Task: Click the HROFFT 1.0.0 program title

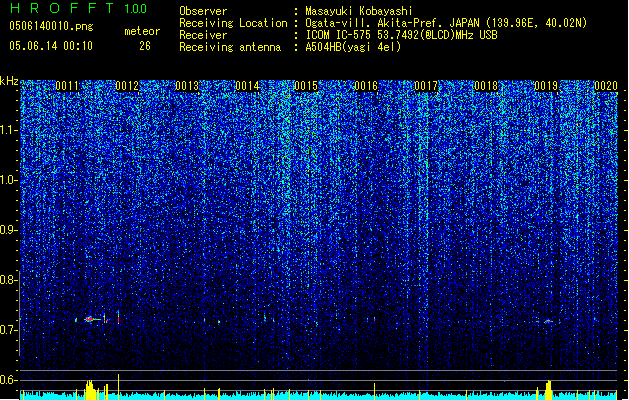Action: [x=79, y=8]
